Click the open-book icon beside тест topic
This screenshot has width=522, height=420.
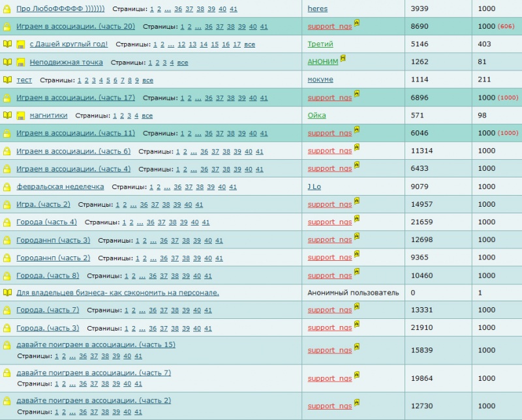(x=7, y=80)
